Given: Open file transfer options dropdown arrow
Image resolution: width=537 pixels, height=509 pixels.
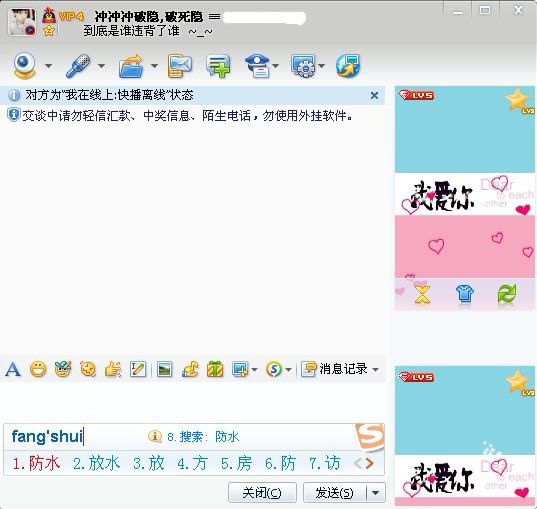Looking at the screenshot, I should pyautogui.click(x=154, y=66).
